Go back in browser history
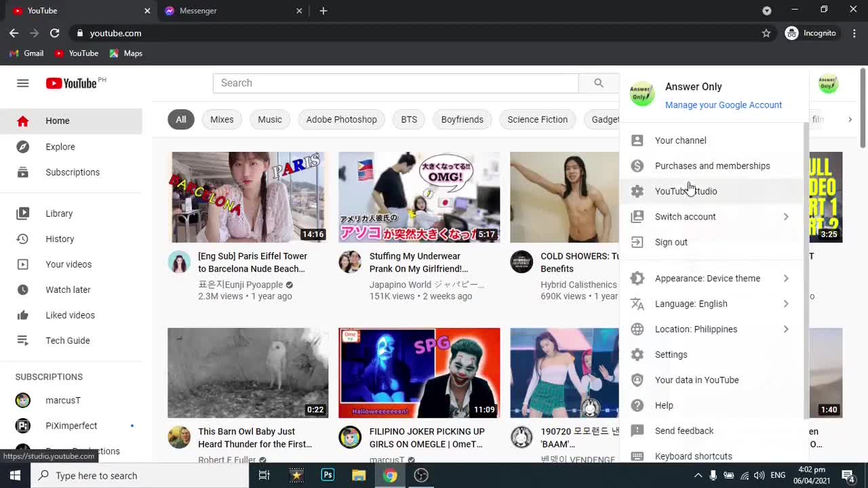This screenshot has width=868, height=488. (14, 33)
